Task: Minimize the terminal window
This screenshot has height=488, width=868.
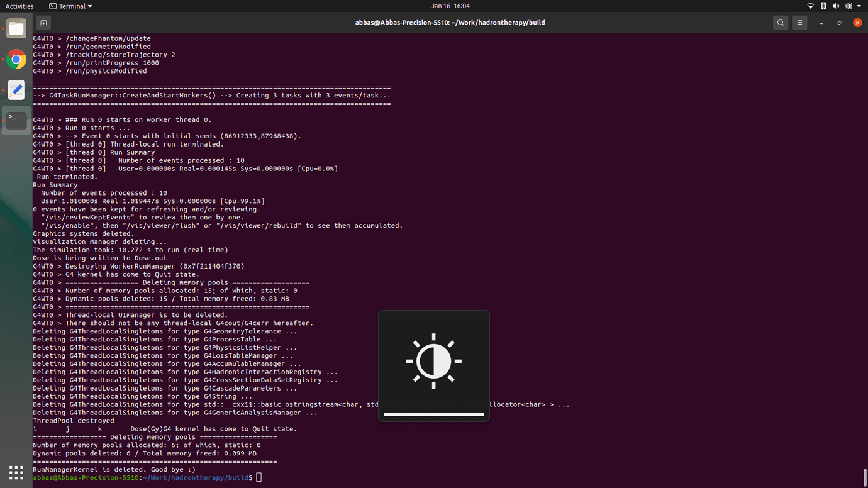Action: coord(821,23)
